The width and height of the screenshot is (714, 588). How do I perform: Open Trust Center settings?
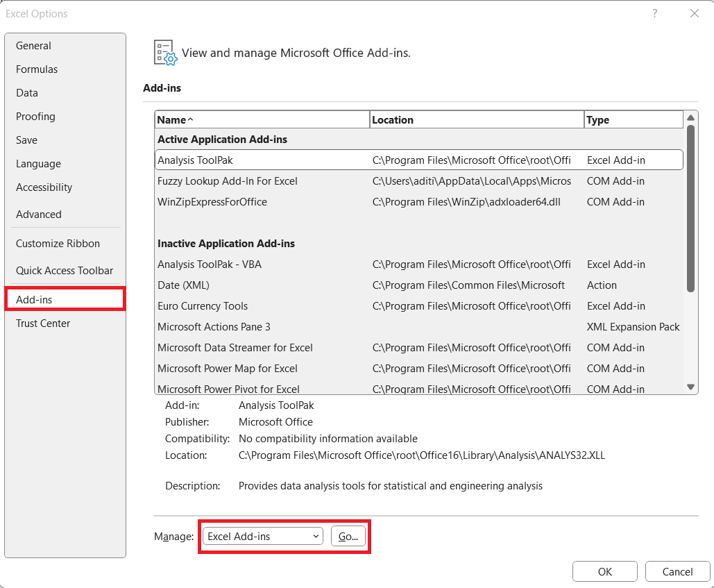pyautogui.click(x=65, y=324)
